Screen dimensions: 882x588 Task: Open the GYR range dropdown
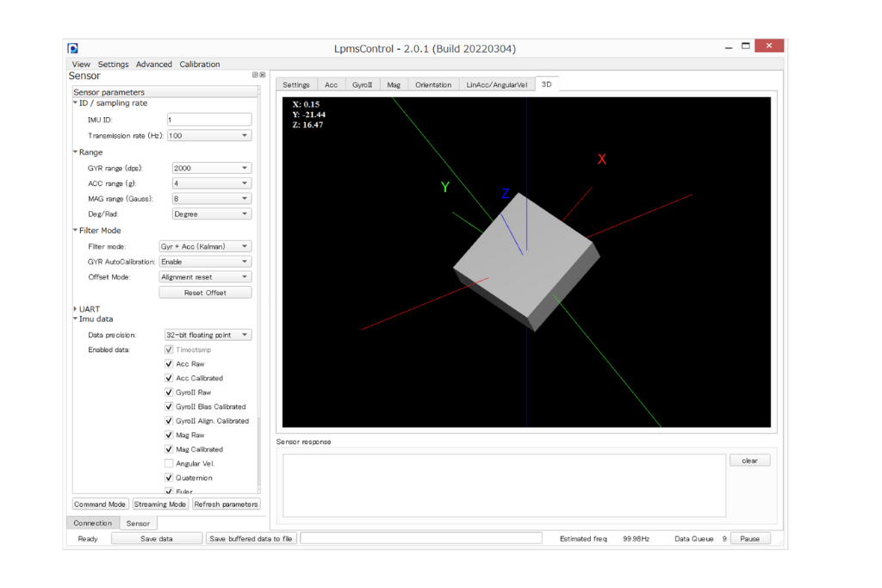click(x=211, y=169)
